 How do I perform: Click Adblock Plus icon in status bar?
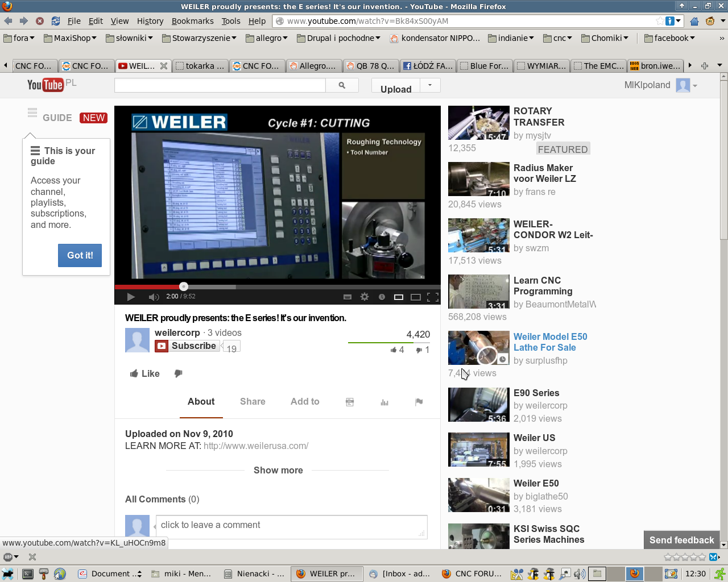(8, 557)
